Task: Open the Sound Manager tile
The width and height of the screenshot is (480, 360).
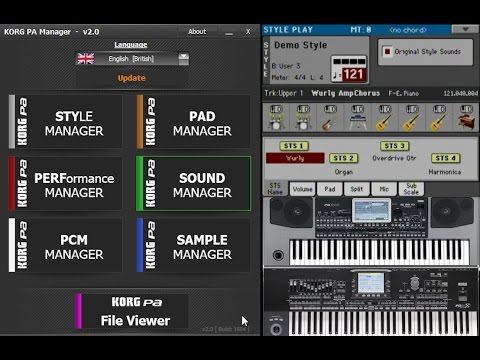Action: click(194, 183)
